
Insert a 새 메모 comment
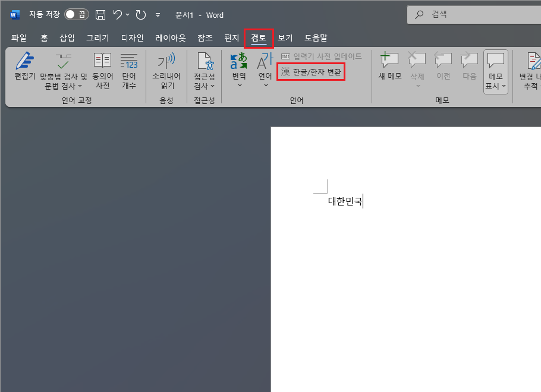coord(389,67)
